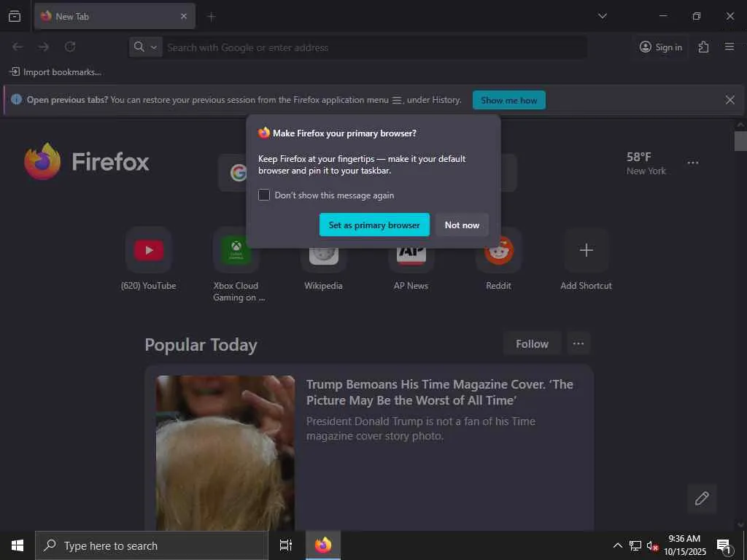Screen dimensions: 747x560
Task: Click the Windows taskbar search box
Action: click(152, 545)
